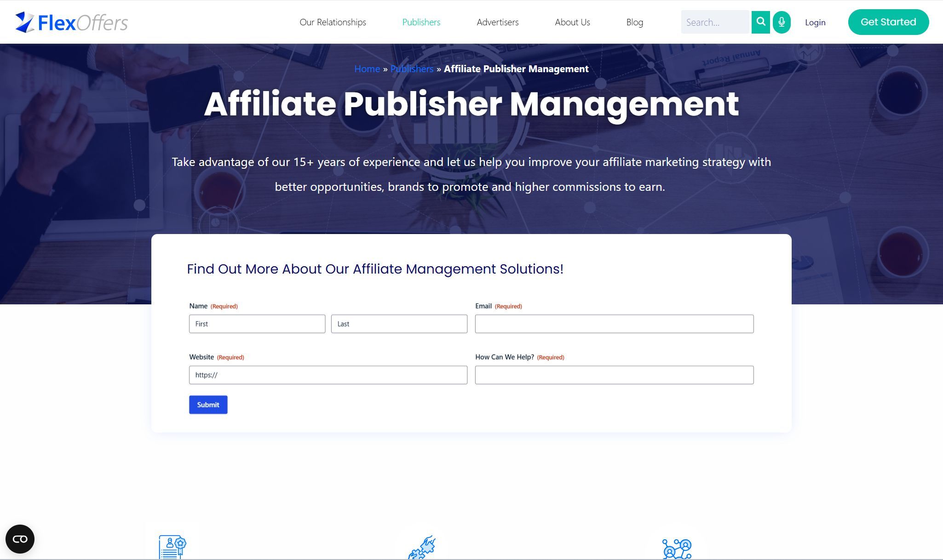Focus the First name field

click(257, 324)
